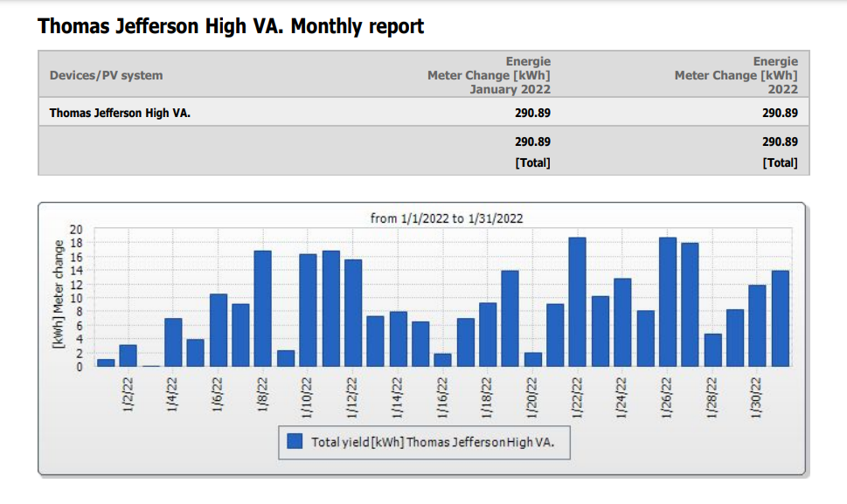The height and width of the screenshot is (504, 847).
Task: Click the bar above the 1/30/22 date label
Action: [757, 326]
